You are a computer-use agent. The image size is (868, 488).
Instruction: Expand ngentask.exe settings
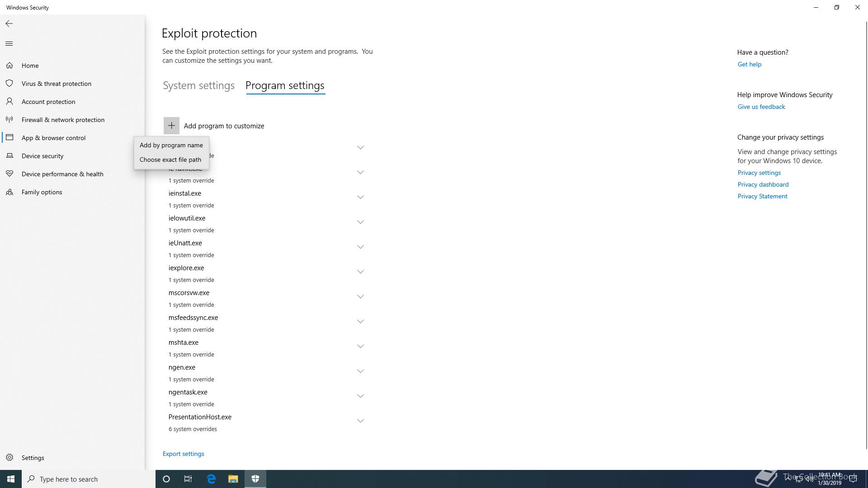point(360,396)
